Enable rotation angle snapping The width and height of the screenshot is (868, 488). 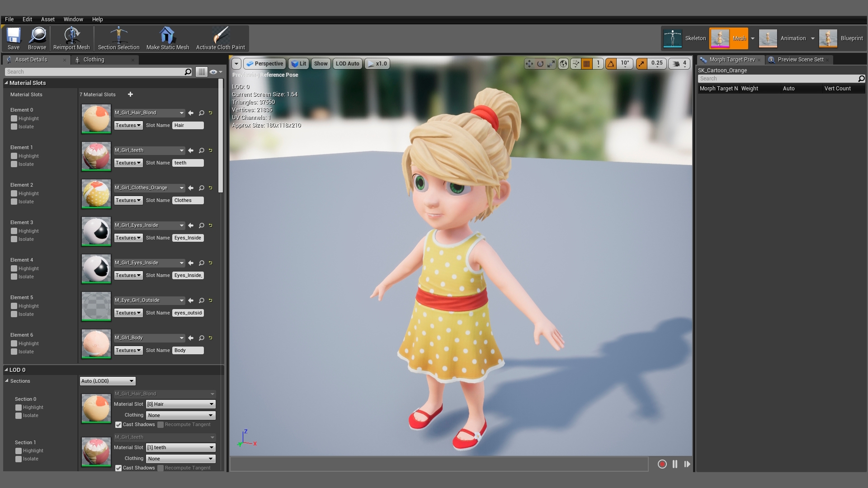coord(611,64)
